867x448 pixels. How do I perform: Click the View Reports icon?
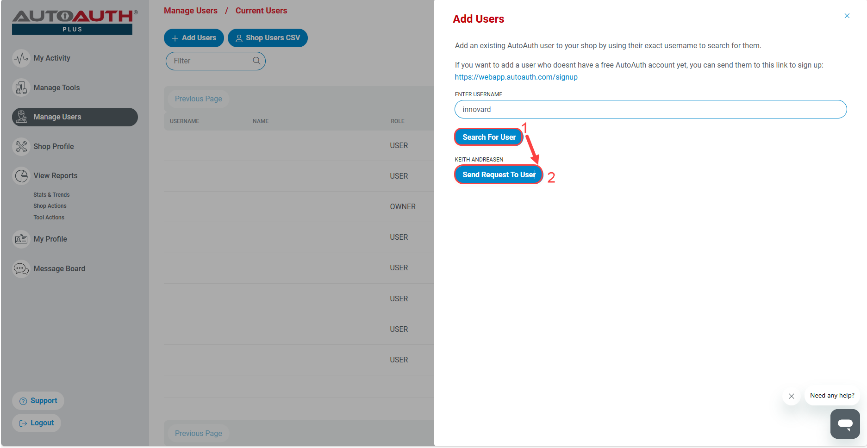[x=22, y=176]
